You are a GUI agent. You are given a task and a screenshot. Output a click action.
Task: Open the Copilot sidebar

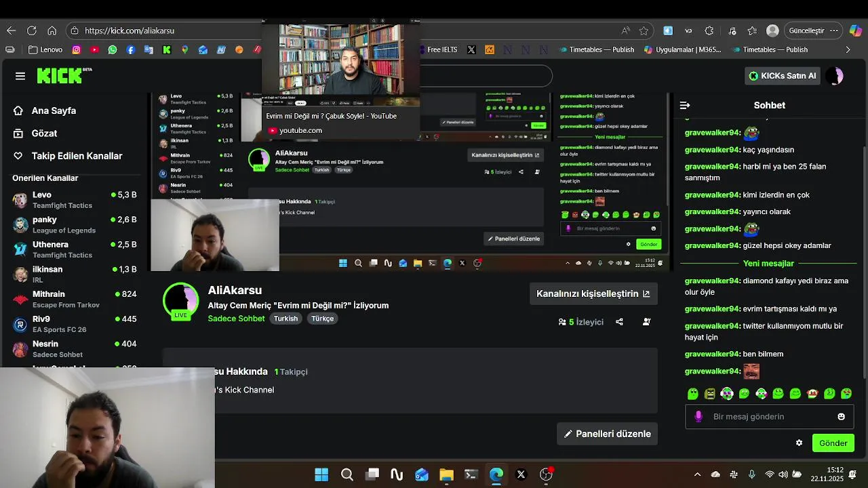(856, 30)
